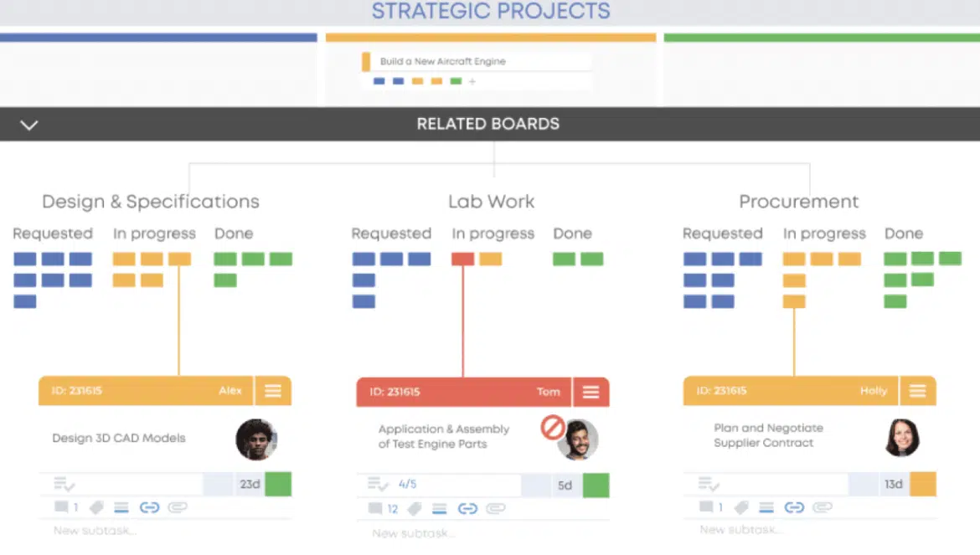Click the New subtask field on Alex's card

pos(95,531)
